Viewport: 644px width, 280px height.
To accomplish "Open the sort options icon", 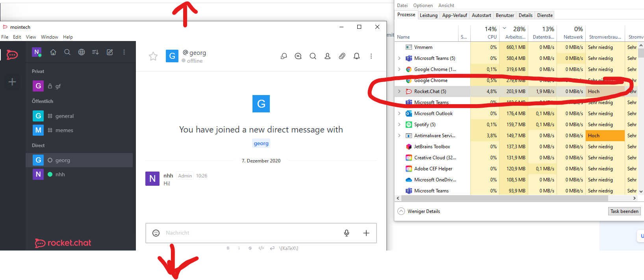I will pyautogui.click(x=95, y=52).
